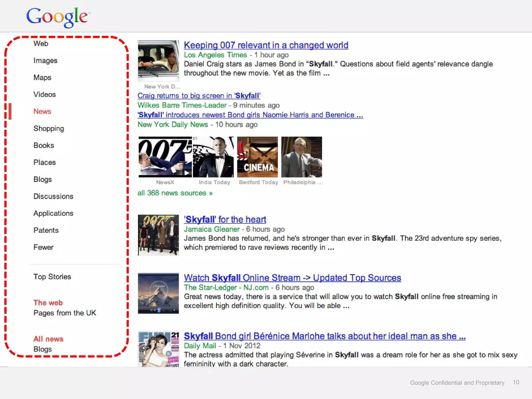This screenshot has width=532, height=399.
Task: Click the 'New York D...' thumbnail caption
Action: point(162,87)
